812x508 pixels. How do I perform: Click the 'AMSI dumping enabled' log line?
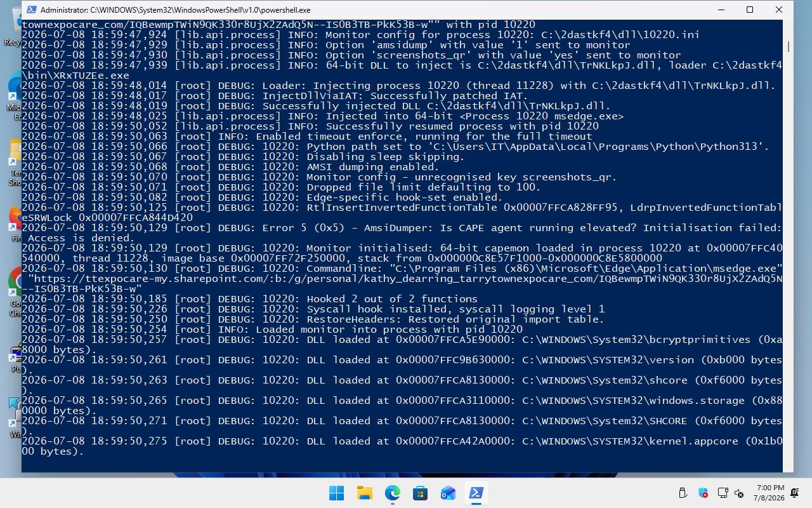(x=230, y=167)
